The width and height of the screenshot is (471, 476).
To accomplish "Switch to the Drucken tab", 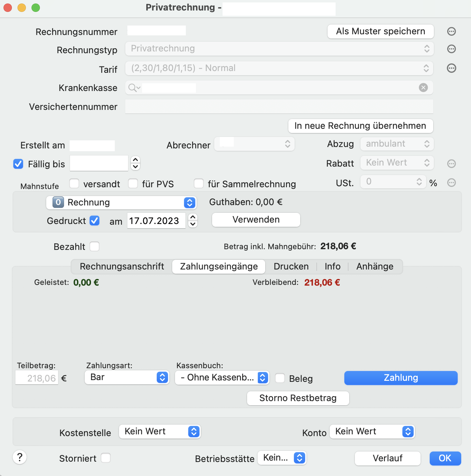I will (x=291, y=266).
